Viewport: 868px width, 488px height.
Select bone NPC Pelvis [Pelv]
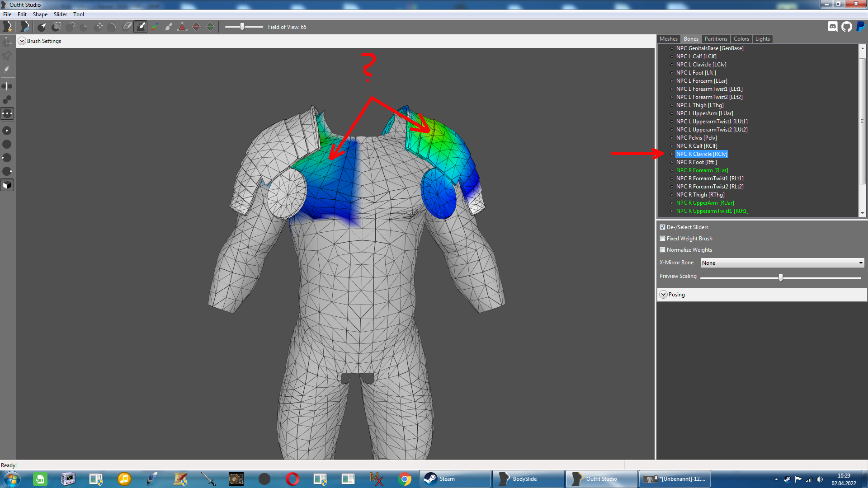tap(696, 138)
